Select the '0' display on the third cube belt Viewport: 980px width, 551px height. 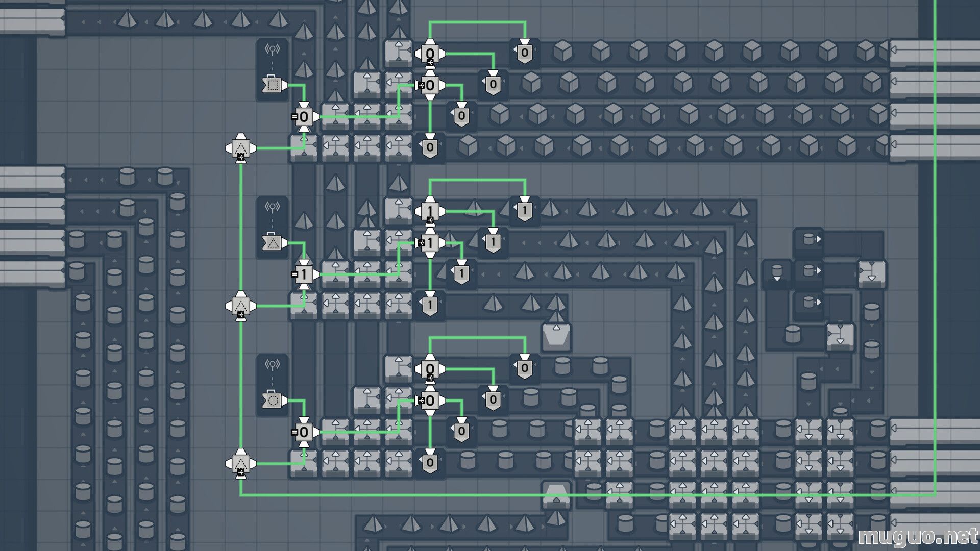(x=461, y=115)
